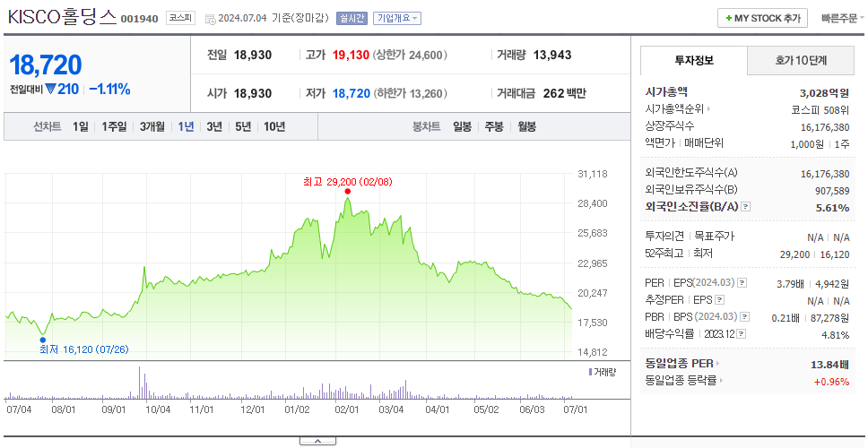Click the 코스피 market badge
Screen dimensions: 868x448
(x=181, y=18)
